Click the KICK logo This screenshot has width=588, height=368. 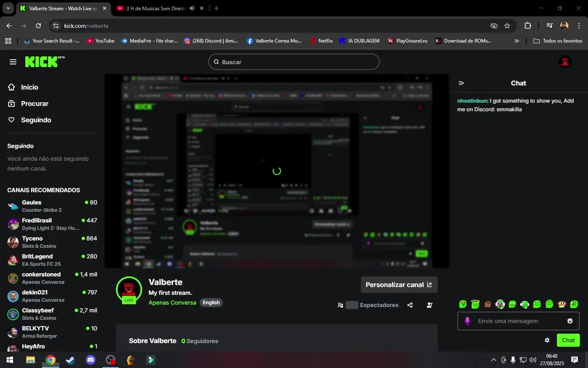click(x=44, y=61)
